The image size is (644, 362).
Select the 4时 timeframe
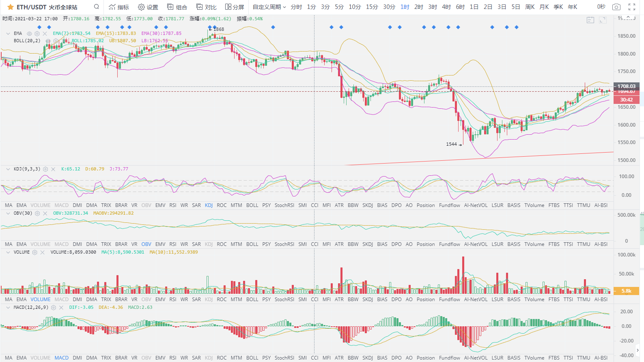coord(446,7)
